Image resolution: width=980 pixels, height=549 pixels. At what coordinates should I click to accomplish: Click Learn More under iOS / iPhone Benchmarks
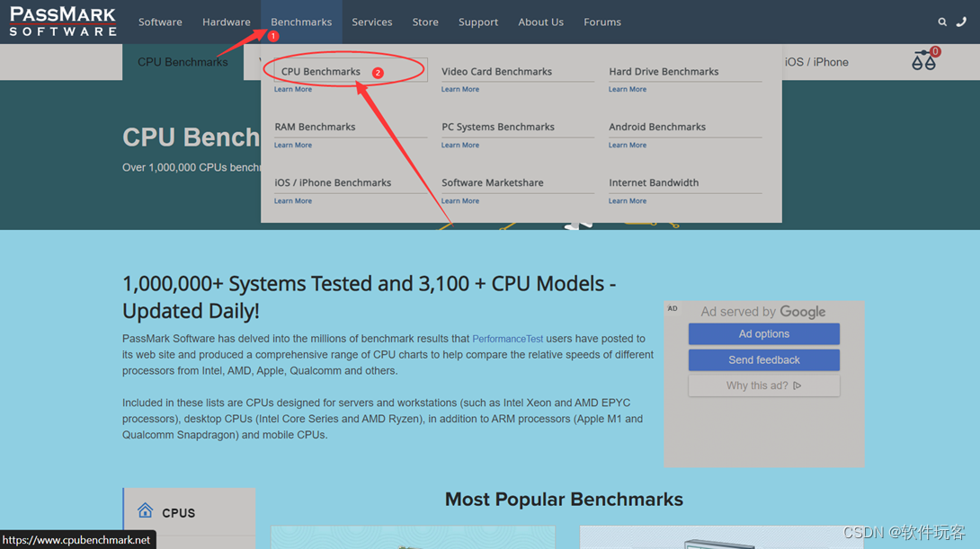[292, 201]
